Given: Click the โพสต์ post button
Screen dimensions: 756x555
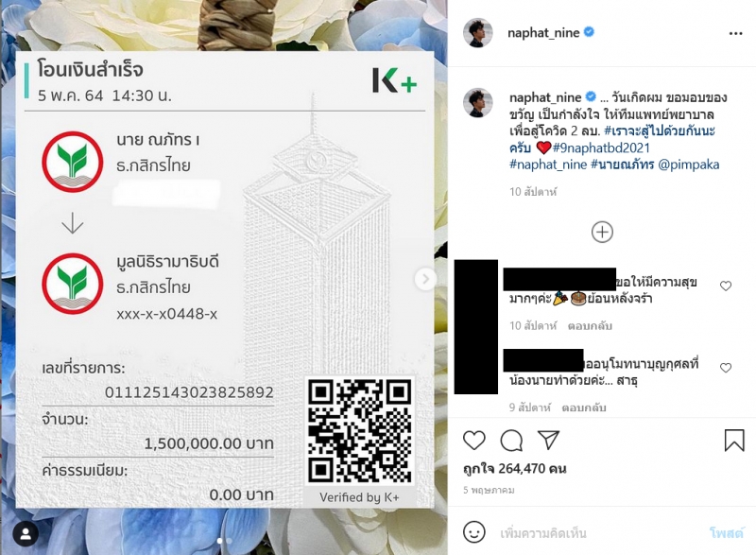Looking at the screenshot, I should click(727, 533).
